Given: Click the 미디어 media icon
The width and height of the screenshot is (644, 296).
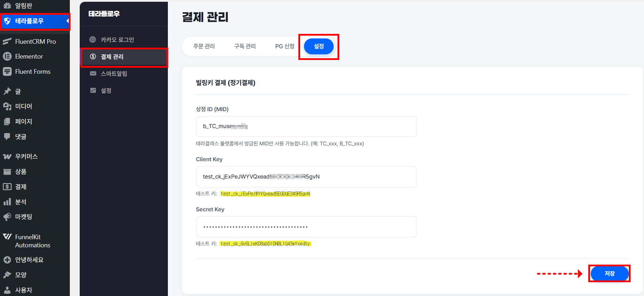Looking at the screenshot, I should tap(7, 106).
